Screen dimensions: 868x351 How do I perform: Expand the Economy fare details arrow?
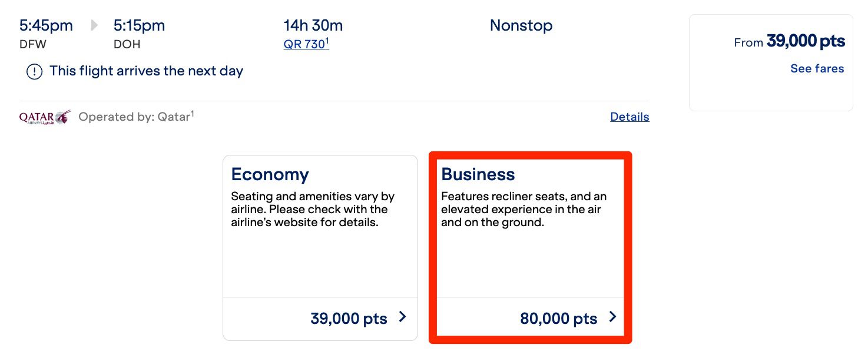click(x=403, y=317)
